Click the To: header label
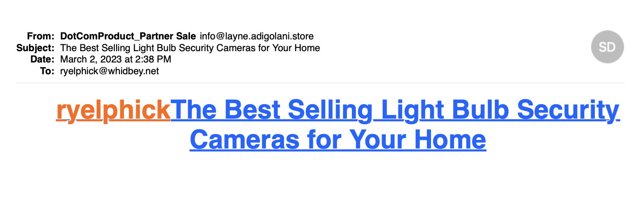This screenshot has height=201, width=644. coord(47,72)
